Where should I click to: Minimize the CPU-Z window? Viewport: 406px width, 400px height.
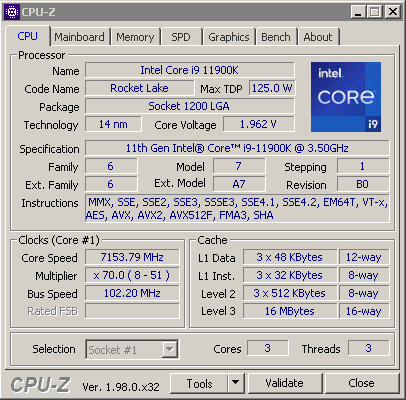pyautogui.click(x=358, y=12)
